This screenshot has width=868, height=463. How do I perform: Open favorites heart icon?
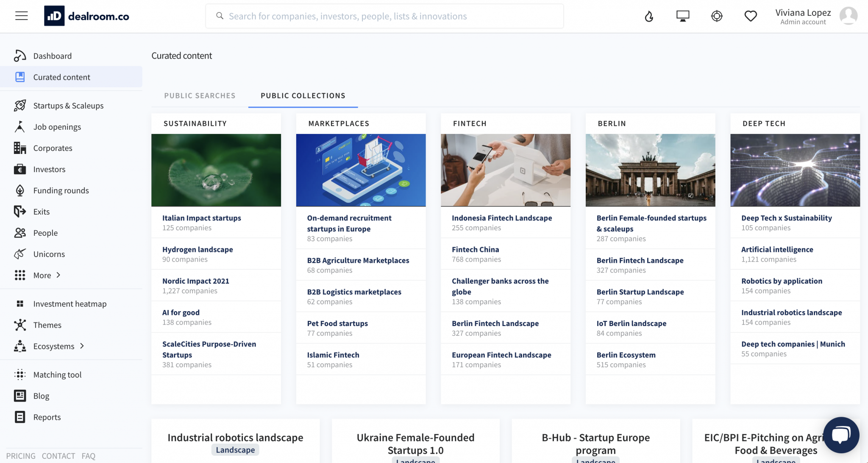click(751, 16)
